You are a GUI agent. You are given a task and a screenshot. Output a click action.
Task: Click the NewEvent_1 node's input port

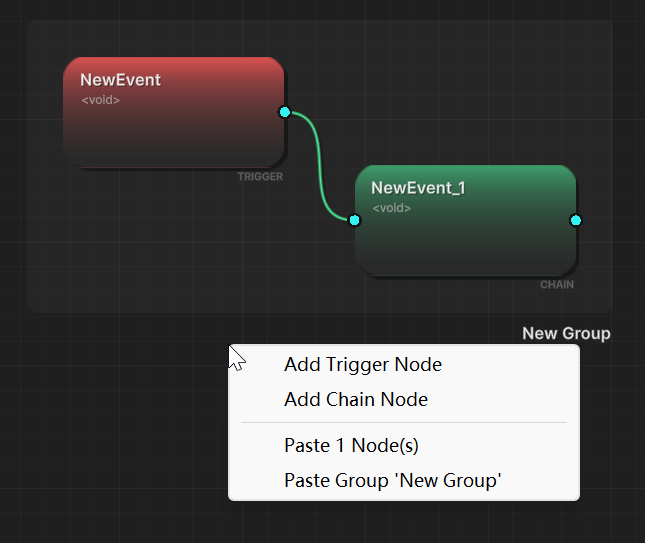[x=354, y=220]
